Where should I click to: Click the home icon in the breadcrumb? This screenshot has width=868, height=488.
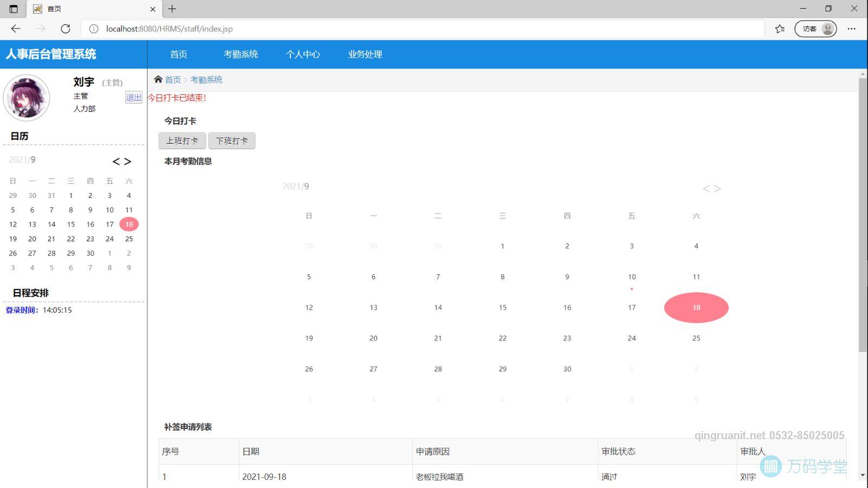tap(158, 79)
